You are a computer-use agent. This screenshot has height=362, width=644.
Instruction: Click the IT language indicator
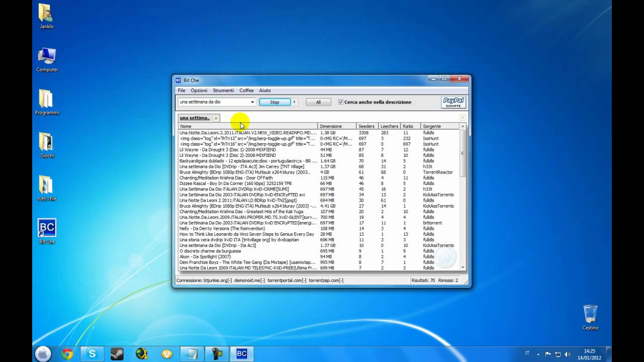tap(527, 353)
